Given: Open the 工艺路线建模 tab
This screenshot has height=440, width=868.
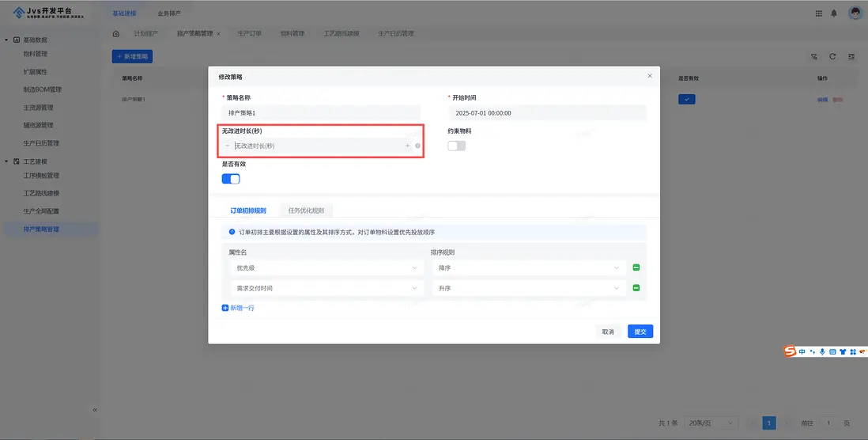Looking at the screenshot, I should pos(342,34).
